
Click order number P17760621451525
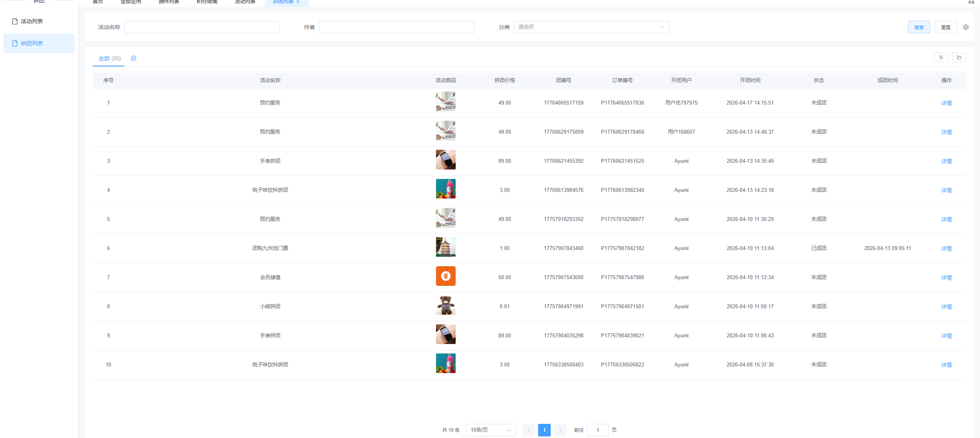[x=623, y=161]
